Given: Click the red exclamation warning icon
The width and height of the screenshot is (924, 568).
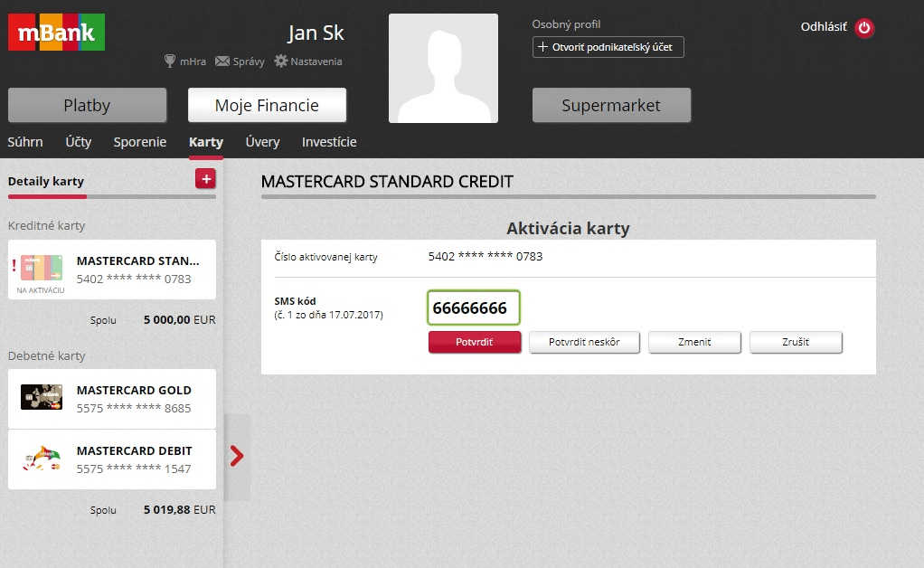Looking at the screenshot, I should click(14, 266).
